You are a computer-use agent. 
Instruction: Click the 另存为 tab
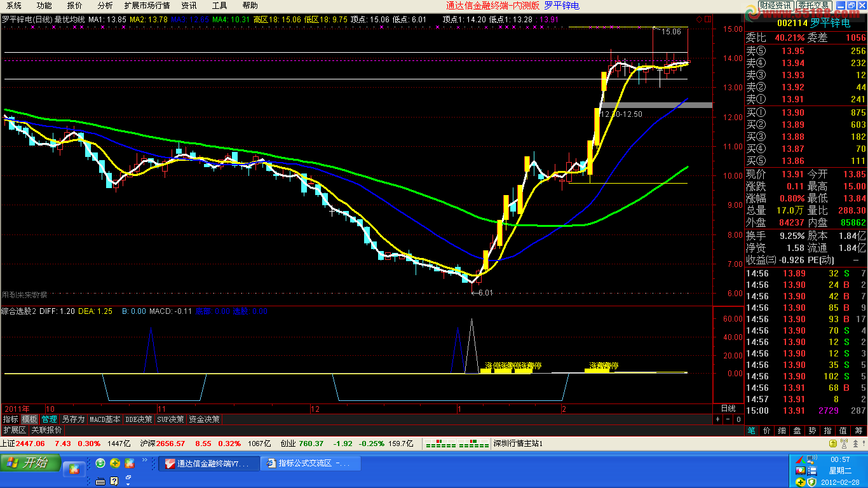[73, 419]
